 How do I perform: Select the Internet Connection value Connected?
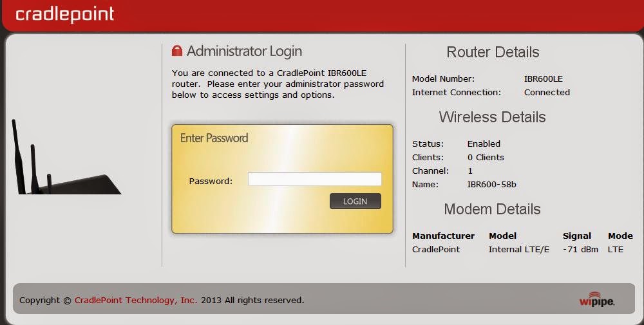pyautogui.click(x=547, y=92)
